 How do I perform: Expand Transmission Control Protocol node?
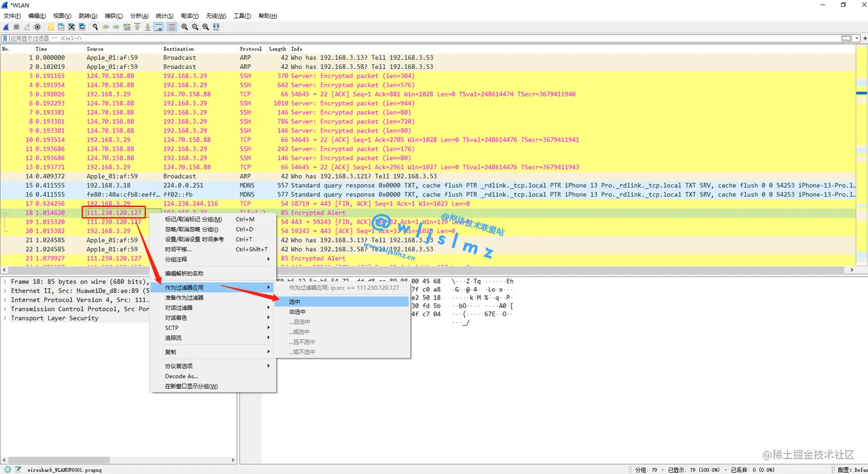click(5, 309)
